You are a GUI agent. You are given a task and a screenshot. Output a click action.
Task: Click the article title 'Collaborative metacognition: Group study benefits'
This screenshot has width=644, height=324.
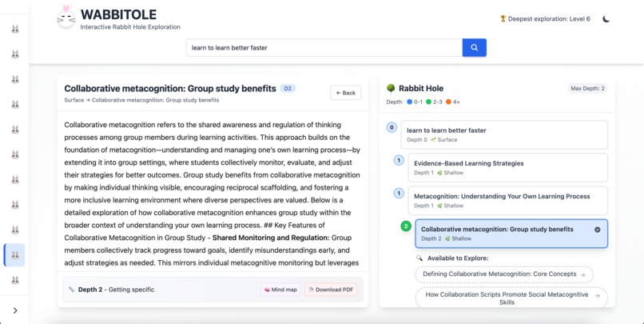pos(170,89)
